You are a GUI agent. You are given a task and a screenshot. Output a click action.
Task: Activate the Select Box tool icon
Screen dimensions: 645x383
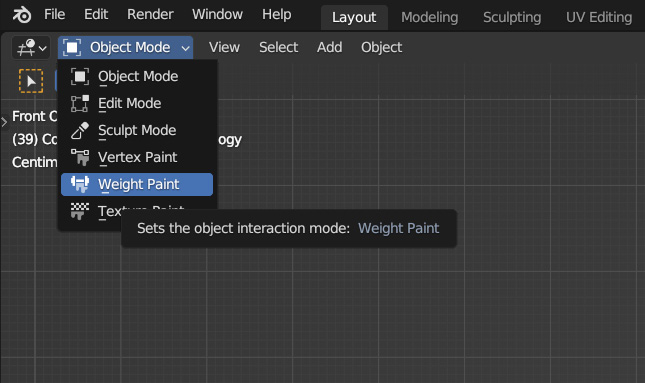click(x=31, y=81)
